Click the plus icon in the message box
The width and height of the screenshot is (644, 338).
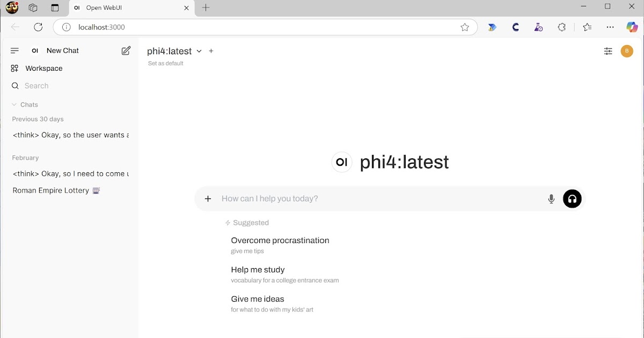[x=208, y=199]
